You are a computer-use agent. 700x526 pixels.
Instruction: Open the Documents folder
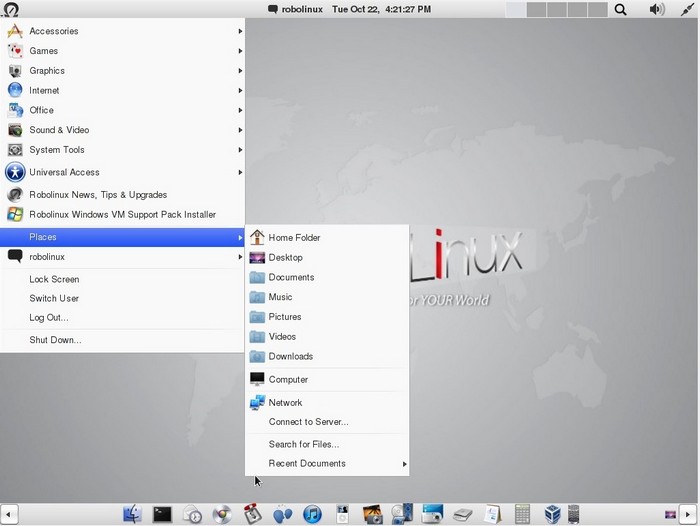pos(327,277)
